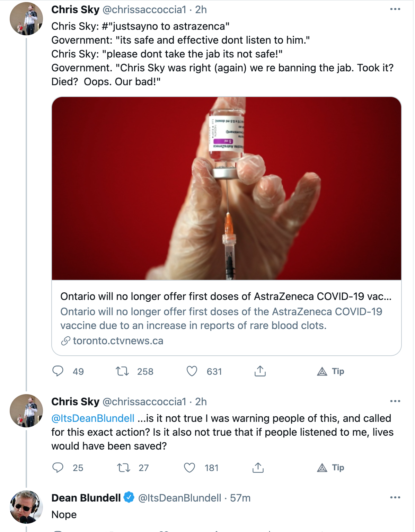Viewport: 415px width, 532px height.
Task: View the AstraZeneca vial photo
Action: tap(227, 188)
